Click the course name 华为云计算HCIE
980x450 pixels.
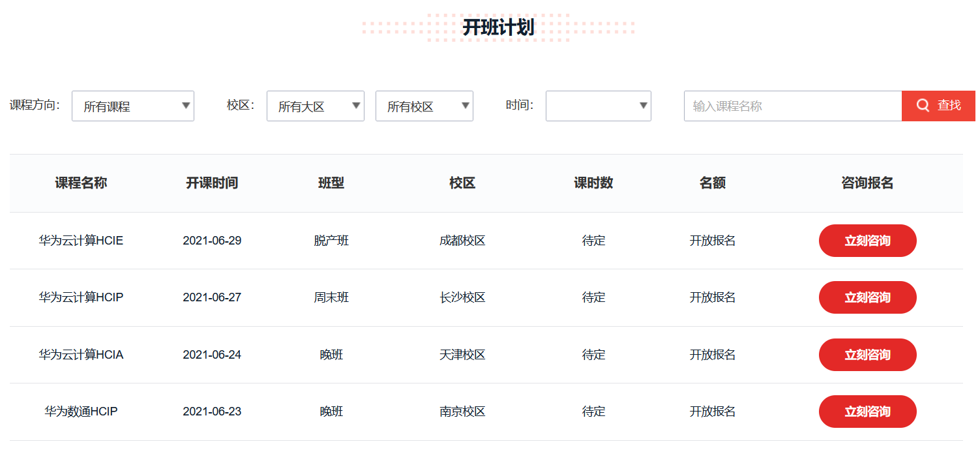tap(80, 240)
